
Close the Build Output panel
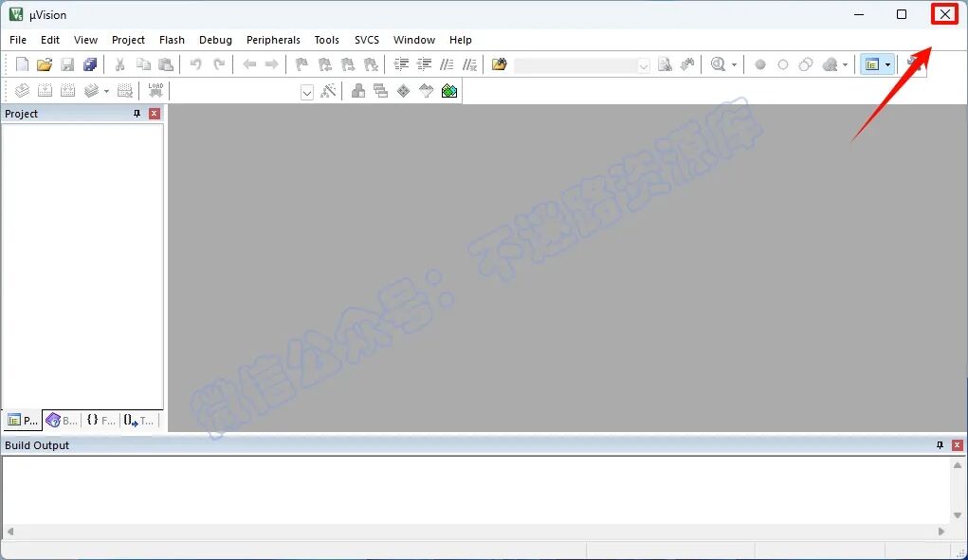pos(957,445)
